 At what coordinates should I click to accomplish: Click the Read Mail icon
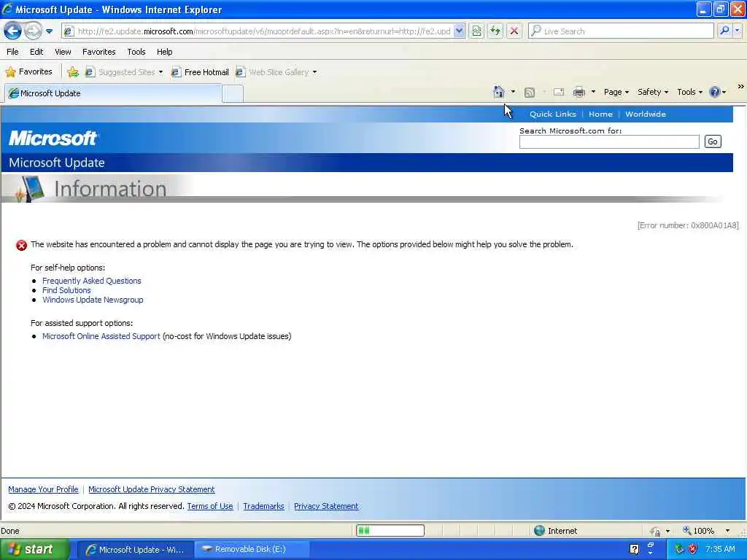coord(559,93)
